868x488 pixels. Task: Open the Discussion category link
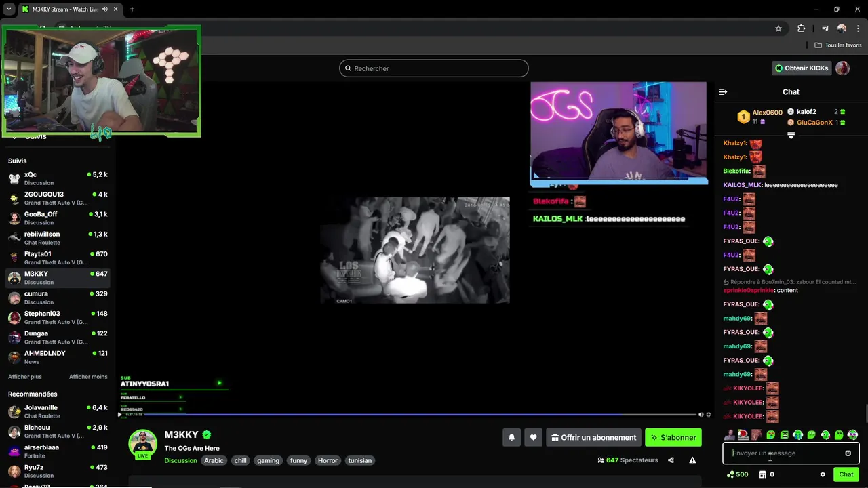point(180,460)
